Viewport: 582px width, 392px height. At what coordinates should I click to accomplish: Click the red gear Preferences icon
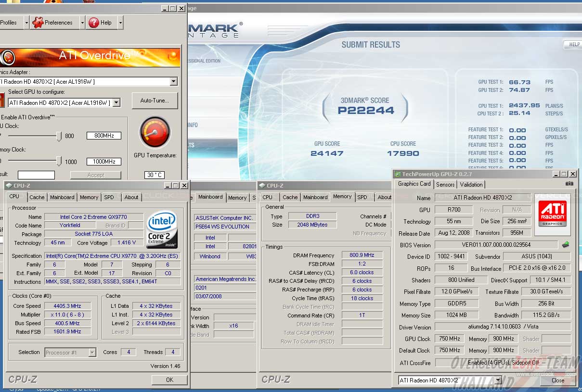[38, 22]
